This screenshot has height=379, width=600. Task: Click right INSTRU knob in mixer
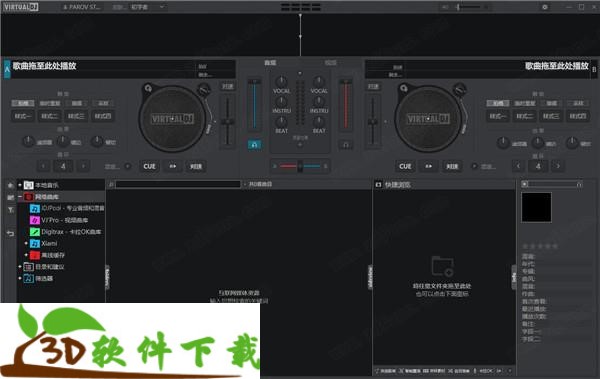tap(318, 101)
